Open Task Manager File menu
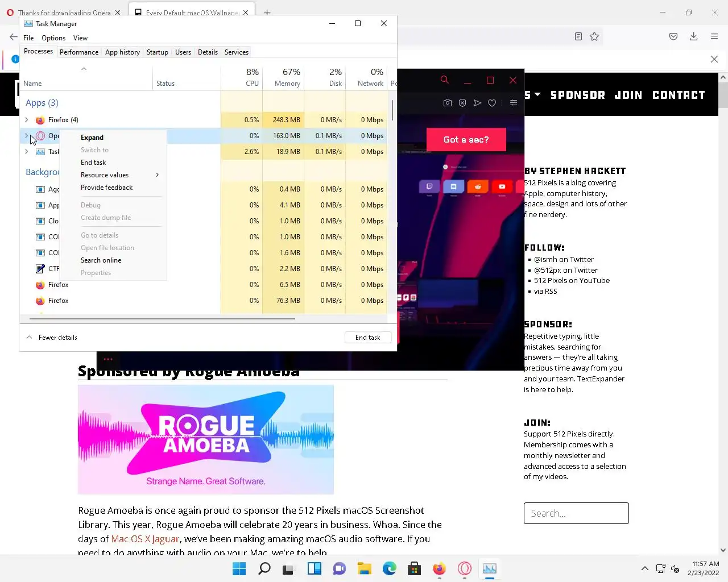728x582 pixels. pos(28,38)
